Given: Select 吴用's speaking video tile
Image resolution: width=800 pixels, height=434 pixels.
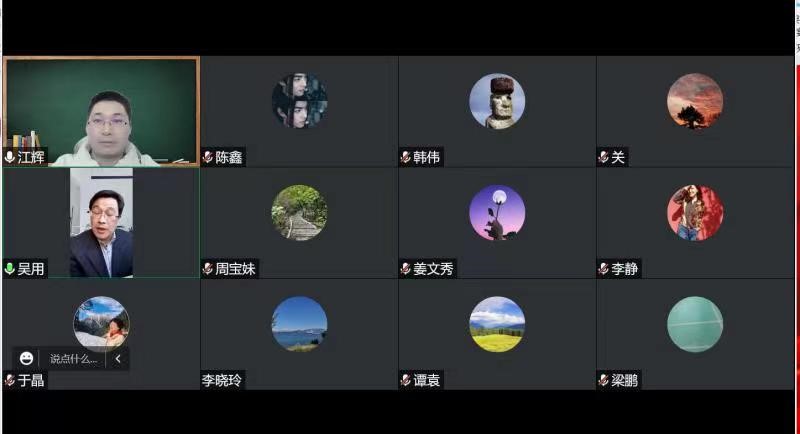Looking at the screenshot, I should tap(101, 223).
